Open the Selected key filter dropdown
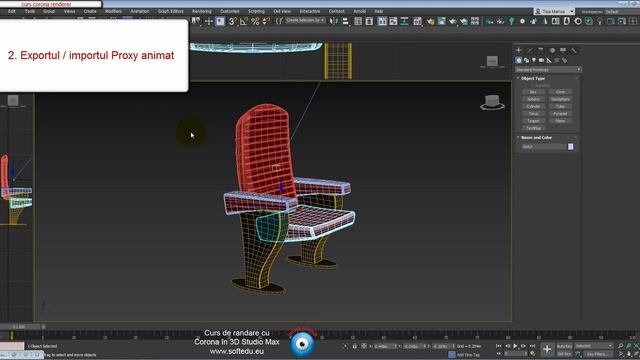Viewport: 640px width, 360px height. click(x=594, y=346)
